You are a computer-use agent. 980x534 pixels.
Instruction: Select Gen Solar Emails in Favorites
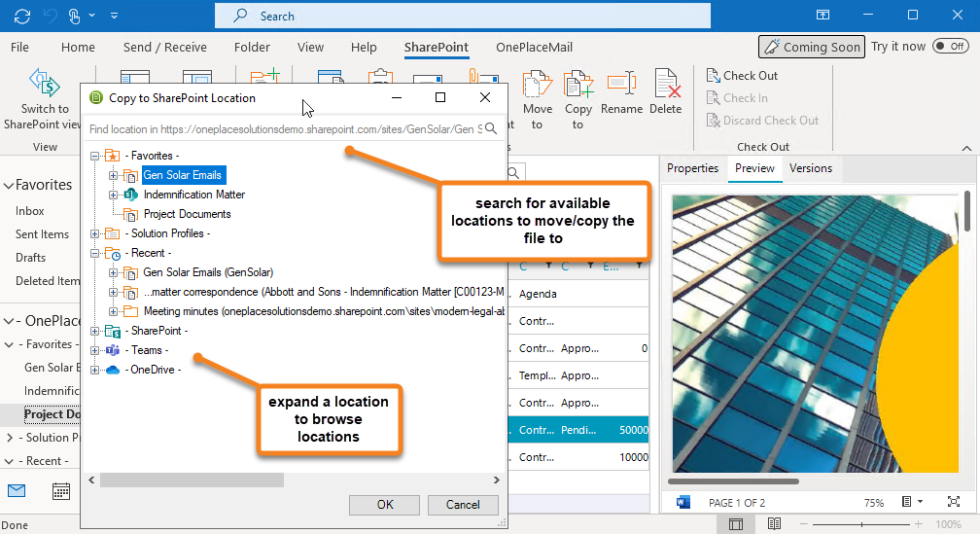click(x=183, y=175)
